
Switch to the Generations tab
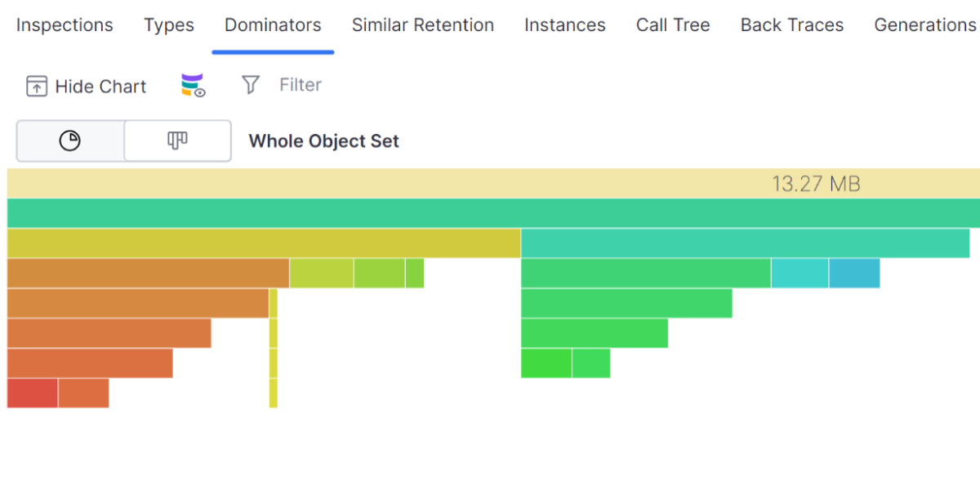tap(924, 25)
